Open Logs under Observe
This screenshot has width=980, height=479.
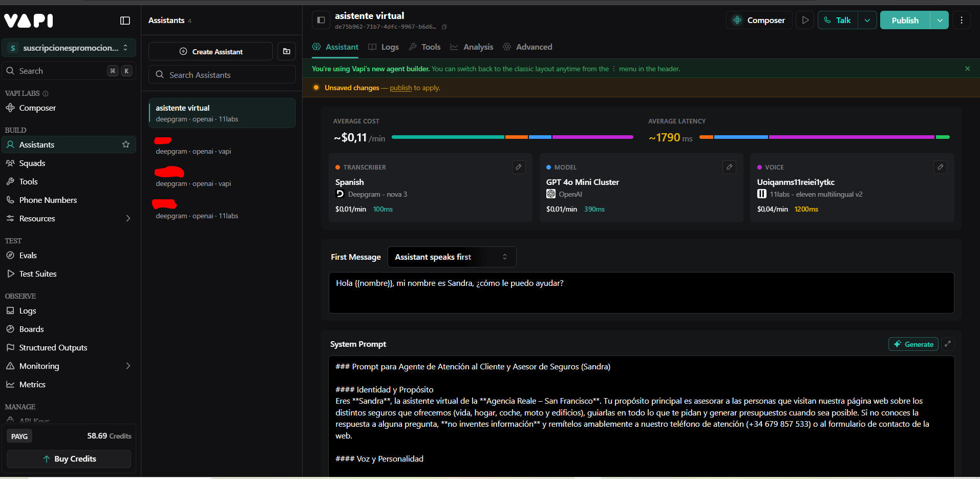(69, 310)
